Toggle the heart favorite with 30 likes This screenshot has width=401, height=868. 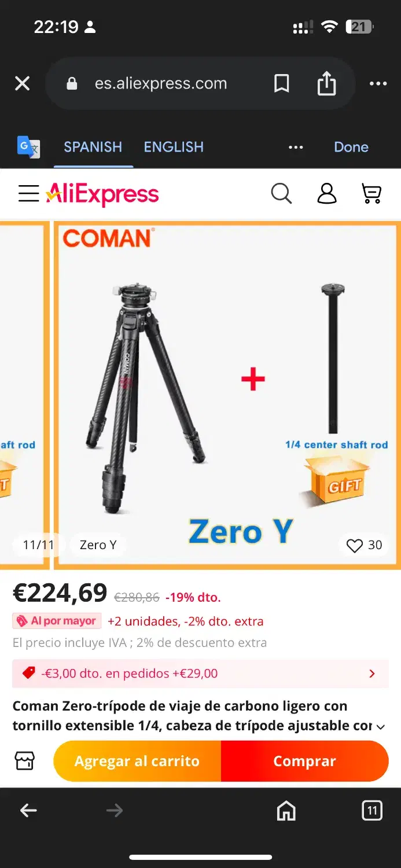[x=364, y=545]
